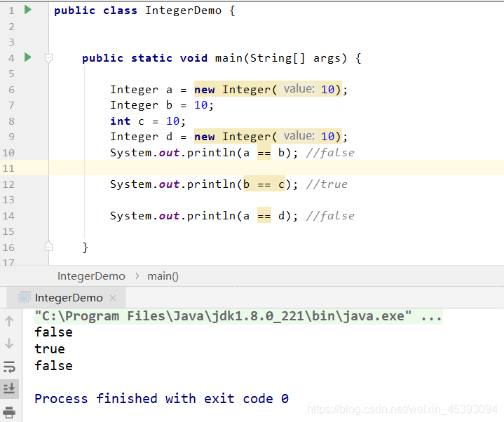Viewport: 504px width, 422px height.
Task: Click the up arrow in the run console sidebar
Action: [x=9, y=321]
